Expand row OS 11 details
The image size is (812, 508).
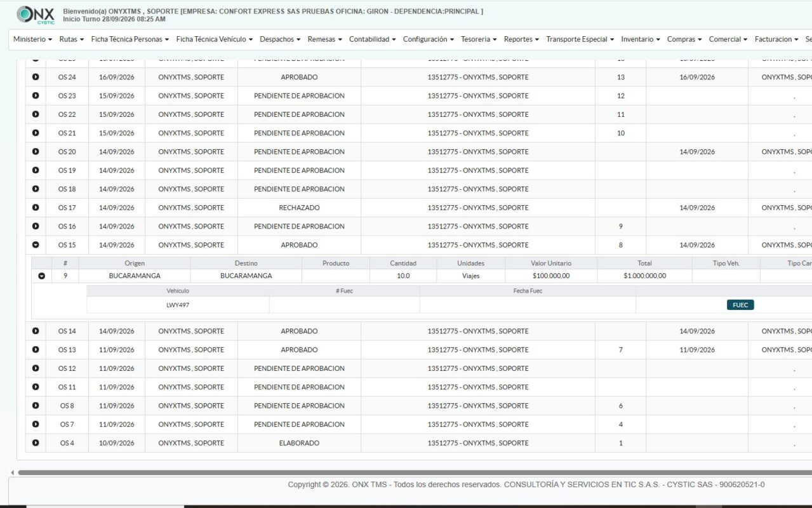36,387
